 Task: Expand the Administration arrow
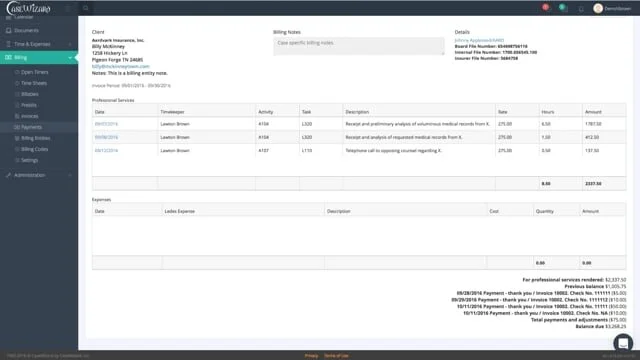click(x=70, y=175)
